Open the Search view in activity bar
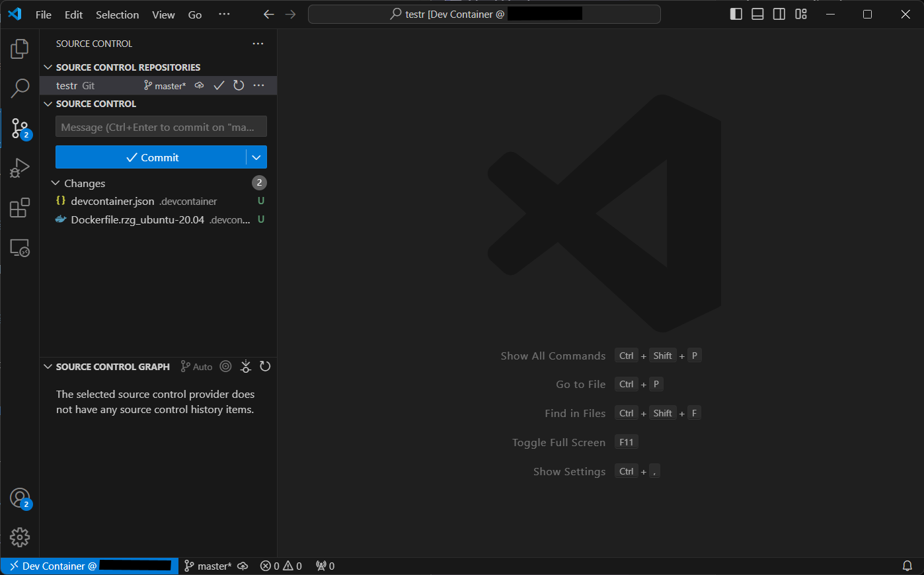This screenshot has width=924, height=575. pos(20,89)
